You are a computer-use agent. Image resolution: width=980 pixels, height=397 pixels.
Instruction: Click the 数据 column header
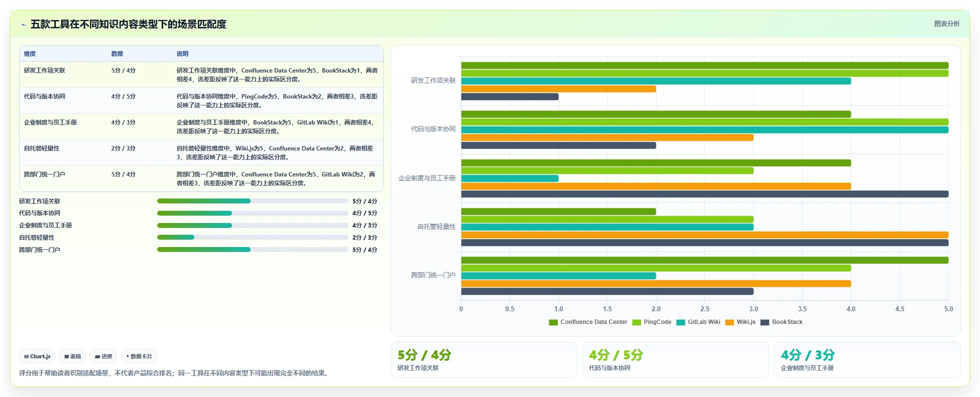117,54
